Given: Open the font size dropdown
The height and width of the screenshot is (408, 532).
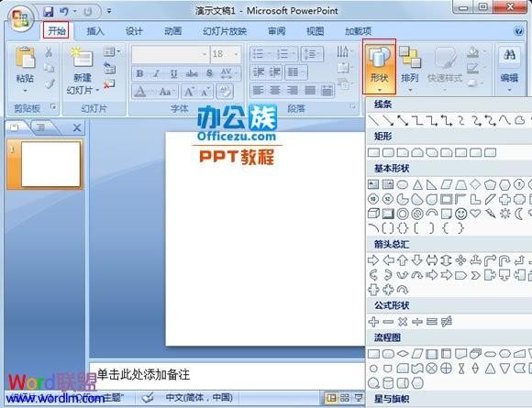Looking at the screenshot, I should click(x=236, y=54).
